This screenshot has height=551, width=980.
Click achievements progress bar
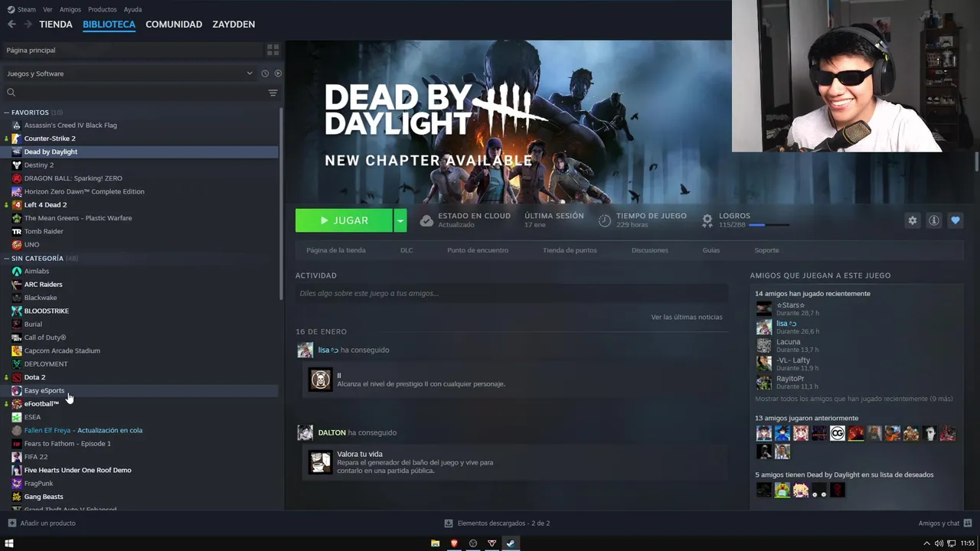click(769, 225)
